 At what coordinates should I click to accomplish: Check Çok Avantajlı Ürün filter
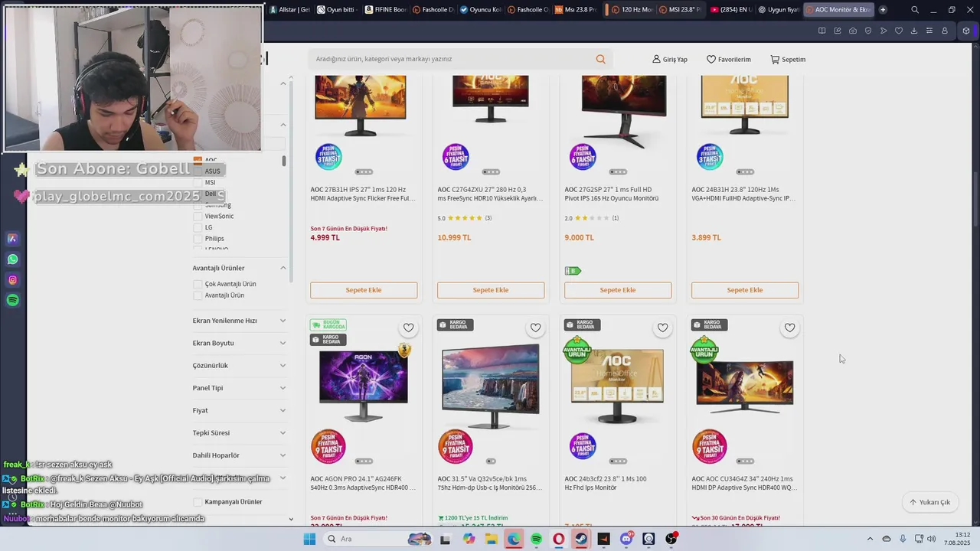pyautogui.click(x=198, y=284)
